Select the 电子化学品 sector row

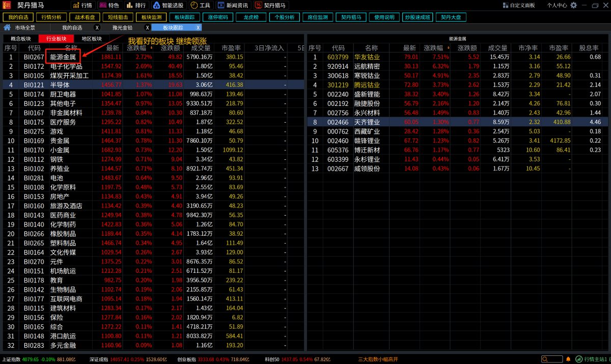(x=153, y=66)
